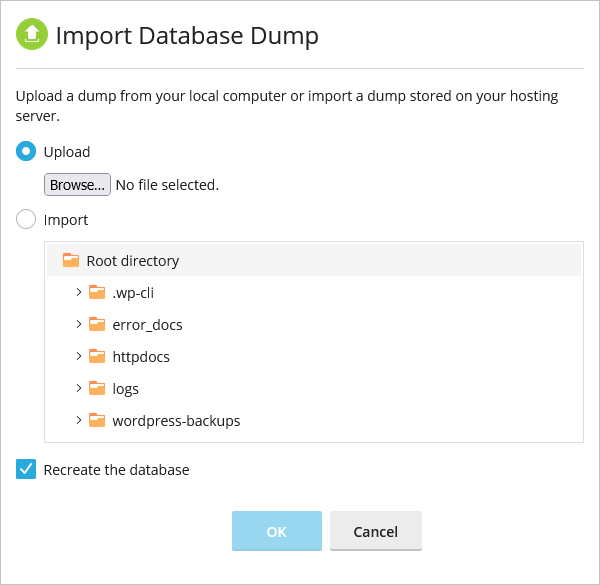Expand the error_docs folder chevron
The image size is (600, 585).
(79, 324)
